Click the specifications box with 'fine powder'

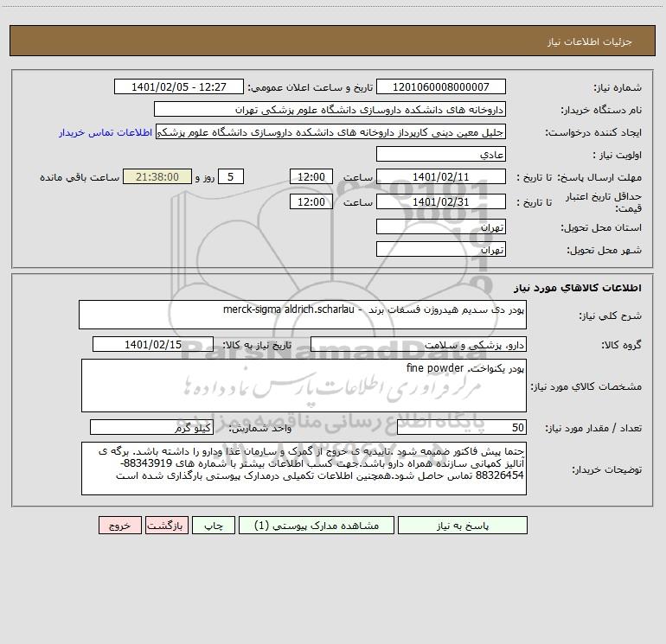(304, 386)
